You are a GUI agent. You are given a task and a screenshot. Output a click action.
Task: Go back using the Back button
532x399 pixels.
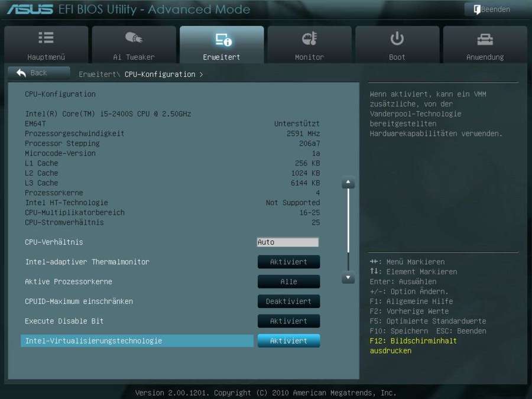point(38,73)
